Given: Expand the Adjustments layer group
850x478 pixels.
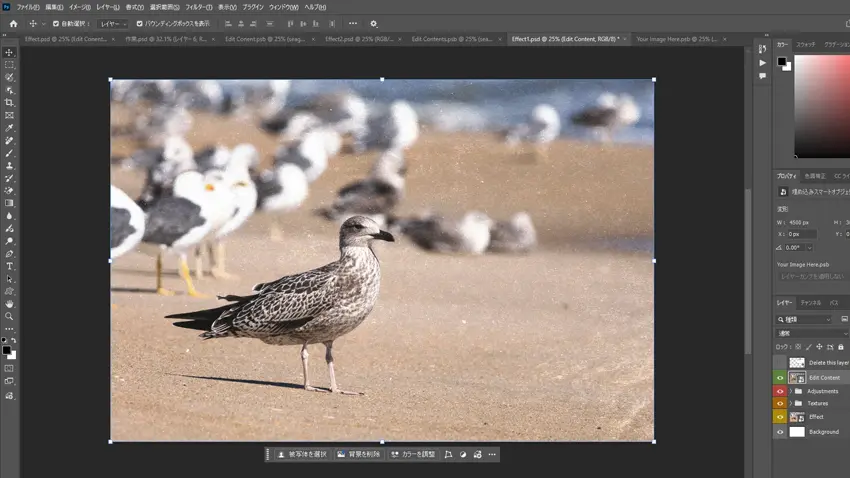Looking at the screenshot, I should (x=790, y=391).
